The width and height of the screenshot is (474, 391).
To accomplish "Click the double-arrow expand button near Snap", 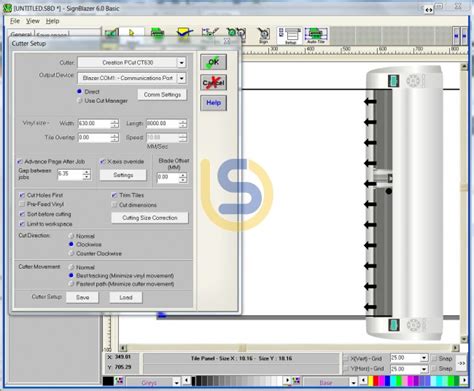I will tap(462, 363).
